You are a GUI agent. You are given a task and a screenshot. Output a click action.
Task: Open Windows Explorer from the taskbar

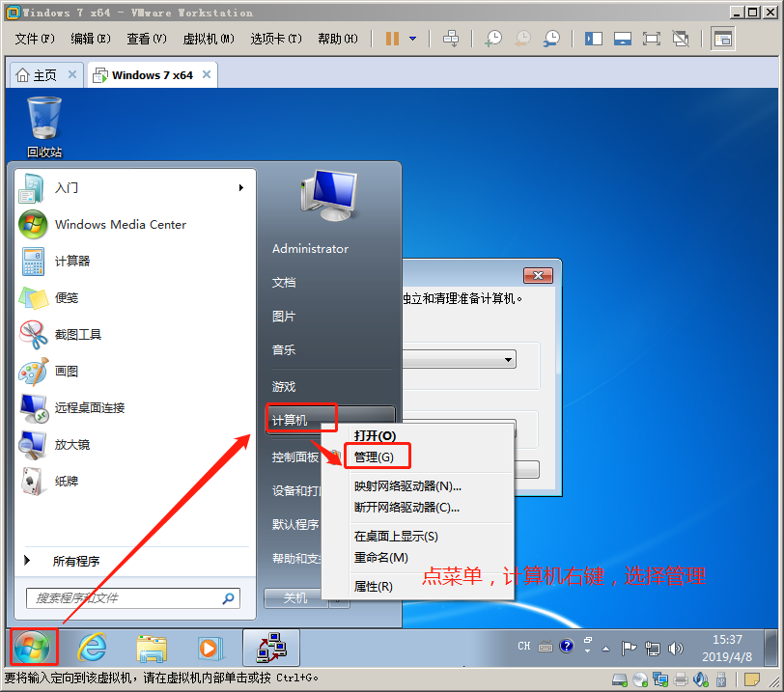[152, 648]
